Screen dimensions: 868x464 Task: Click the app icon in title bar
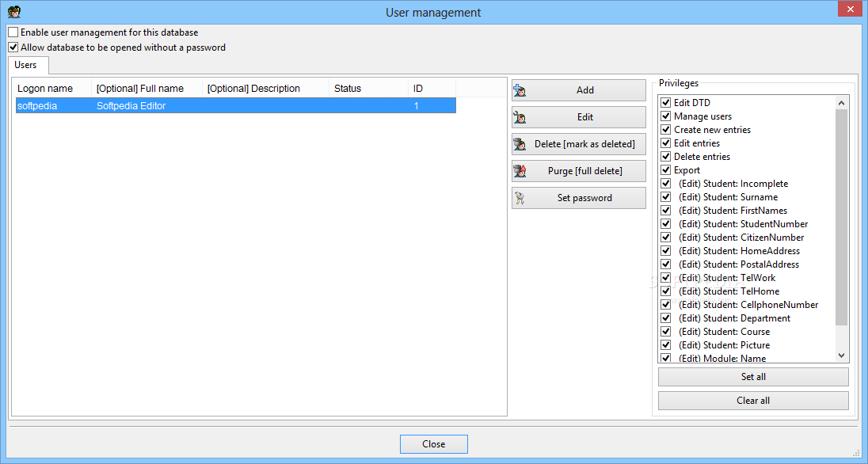(14, 12)
